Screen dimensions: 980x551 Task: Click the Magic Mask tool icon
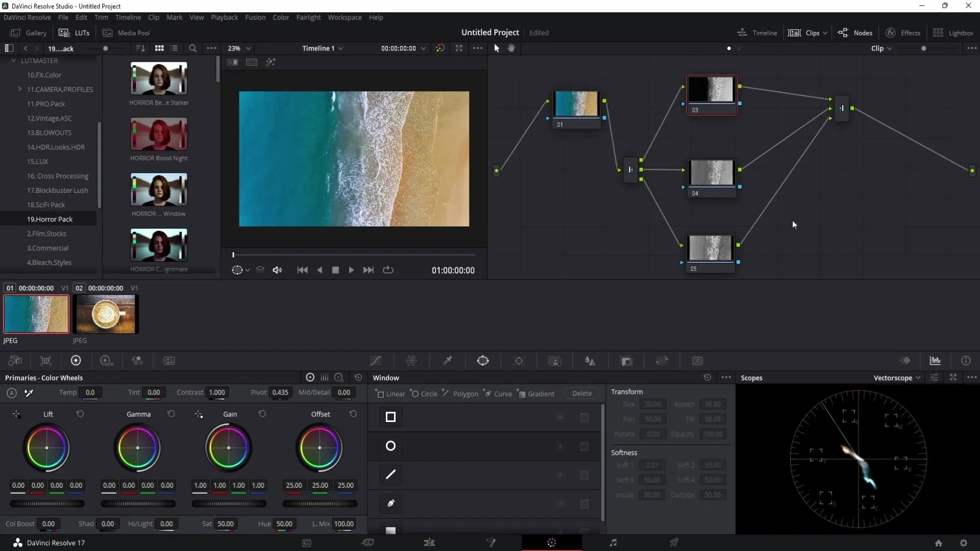click(x=555, y=361)
